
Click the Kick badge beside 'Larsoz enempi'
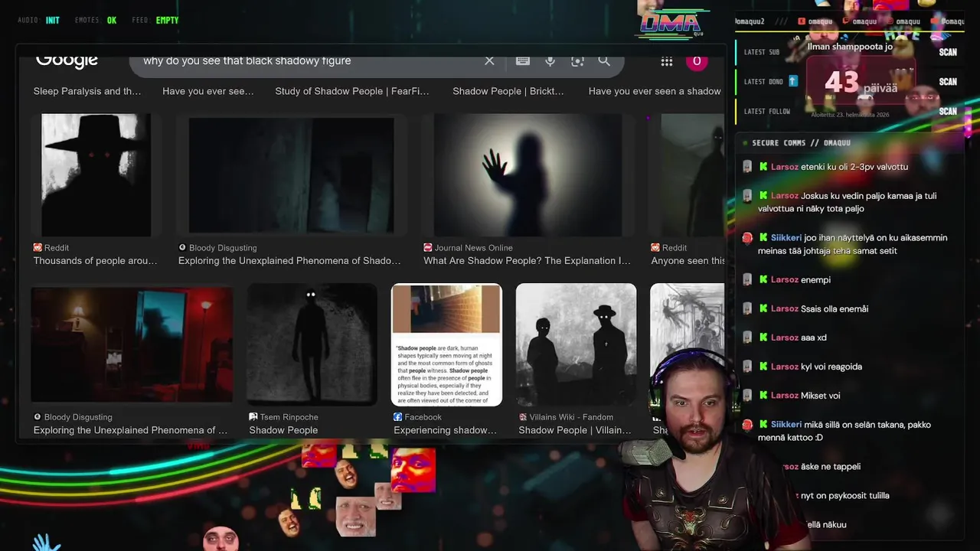pyautogui.click(x=763, y=280)
